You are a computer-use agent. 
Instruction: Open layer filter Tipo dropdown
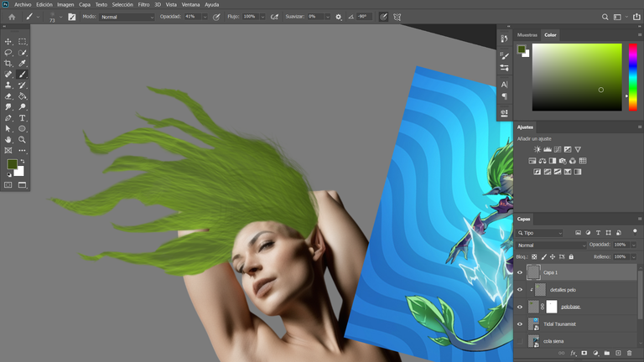[540, 233]
